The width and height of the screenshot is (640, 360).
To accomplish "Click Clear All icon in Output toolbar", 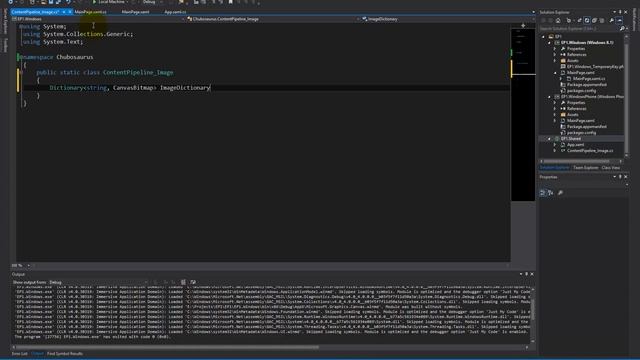I will (183, 282).
